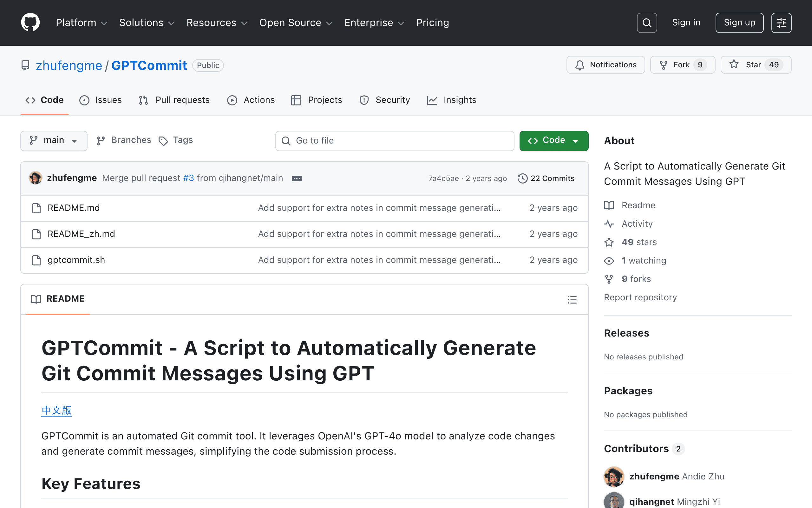Open the zhufengme owner link
The image size is (812, 508).
click(x=69, y=65)
